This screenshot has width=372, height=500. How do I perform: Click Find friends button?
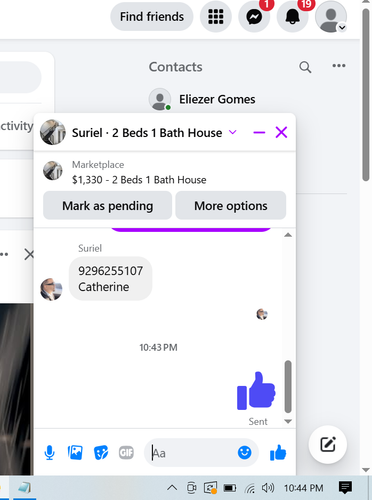click(152, 17)
